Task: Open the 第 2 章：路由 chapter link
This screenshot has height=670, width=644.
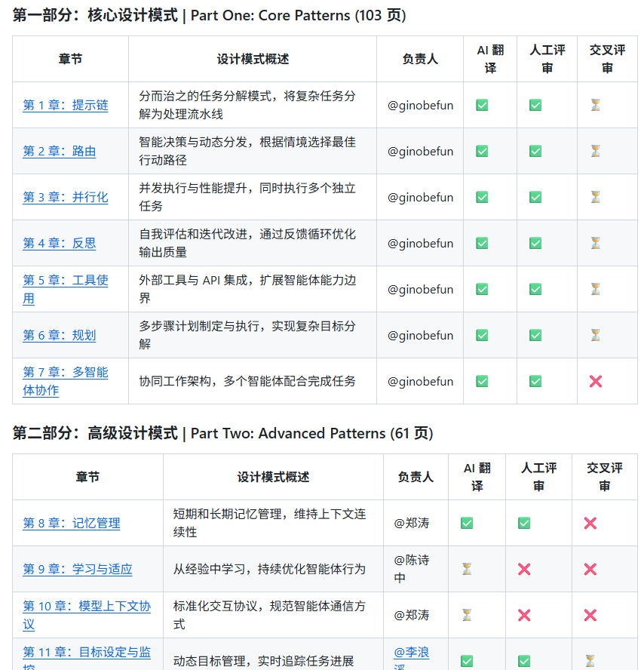Action: click(x=59, y=151)
